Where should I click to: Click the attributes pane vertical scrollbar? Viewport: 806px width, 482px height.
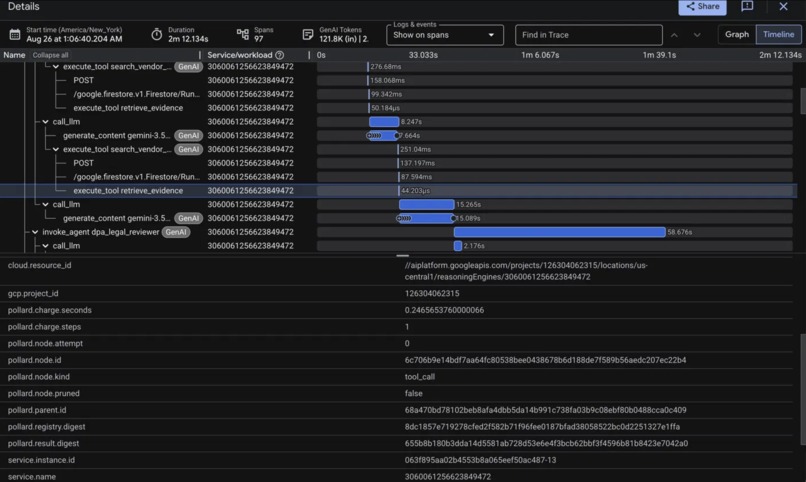point(803,390)
